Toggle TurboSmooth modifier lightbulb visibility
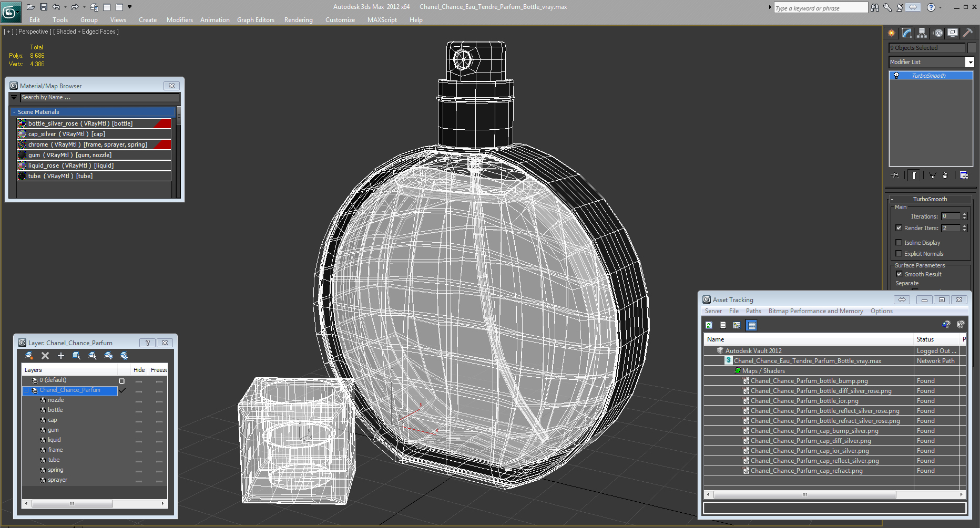The height and width of the screenshot is (528, 980). tap(896, 76)
